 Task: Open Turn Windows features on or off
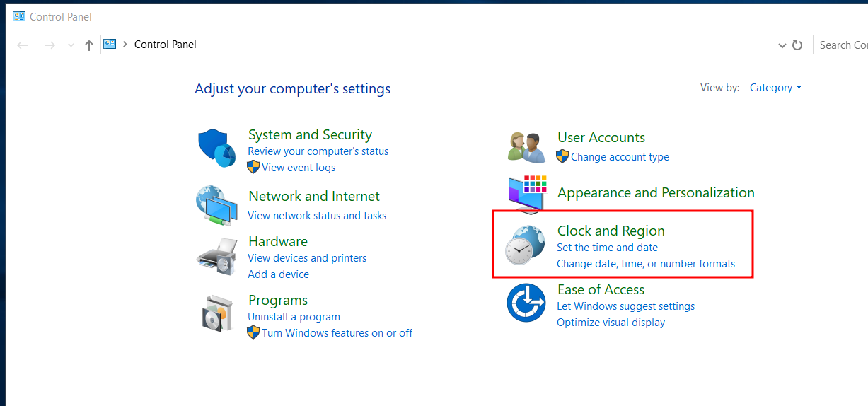pyautogui.click(x=337, y=333)
